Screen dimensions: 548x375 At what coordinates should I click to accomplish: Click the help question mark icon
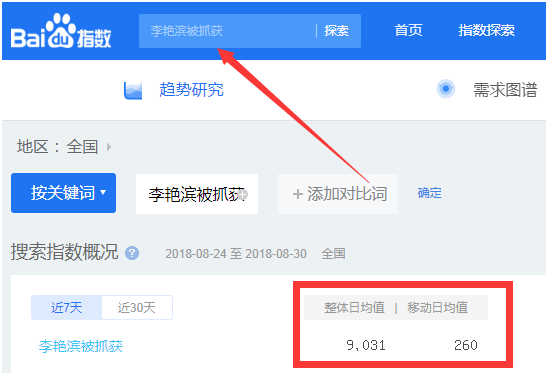132,253
